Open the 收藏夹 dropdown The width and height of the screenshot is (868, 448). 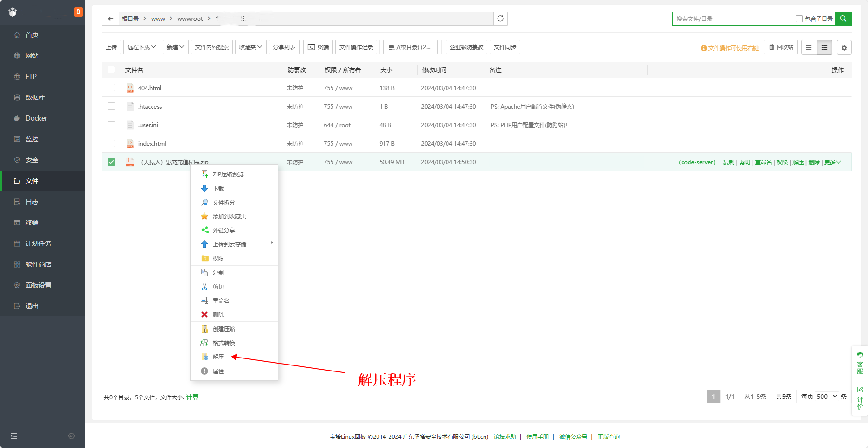pyautogui.click(x=250, y=47)
